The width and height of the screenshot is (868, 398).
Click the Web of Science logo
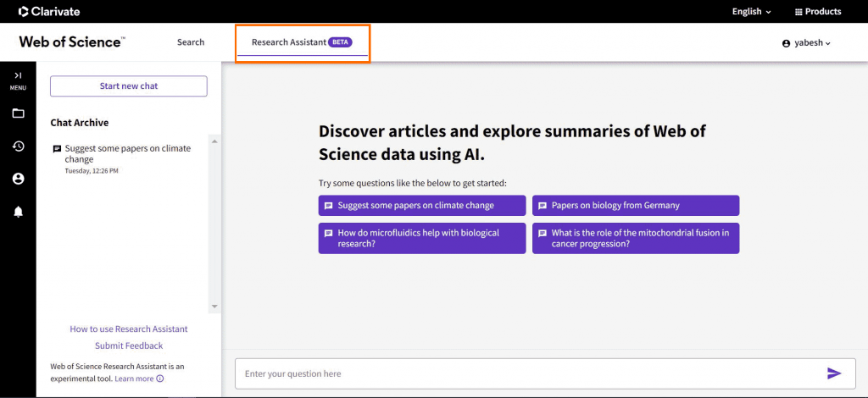72,42
